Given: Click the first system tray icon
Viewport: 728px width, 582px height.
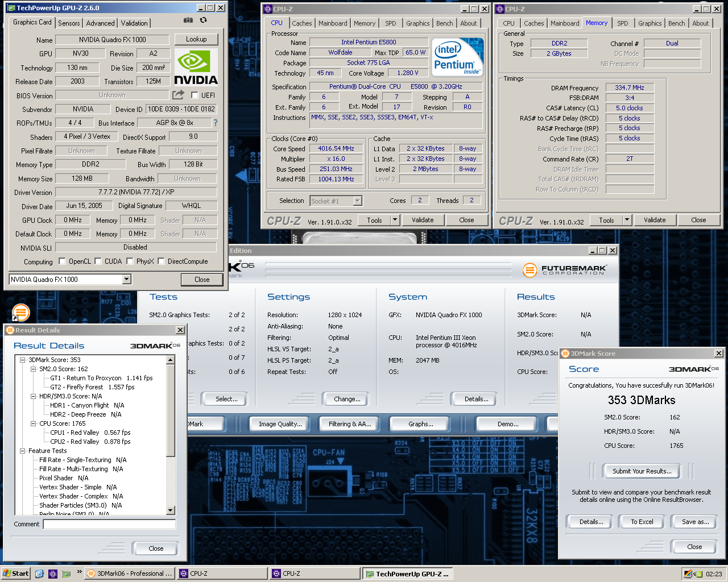Looking at the screenshot, I should (x=688, y=573).
